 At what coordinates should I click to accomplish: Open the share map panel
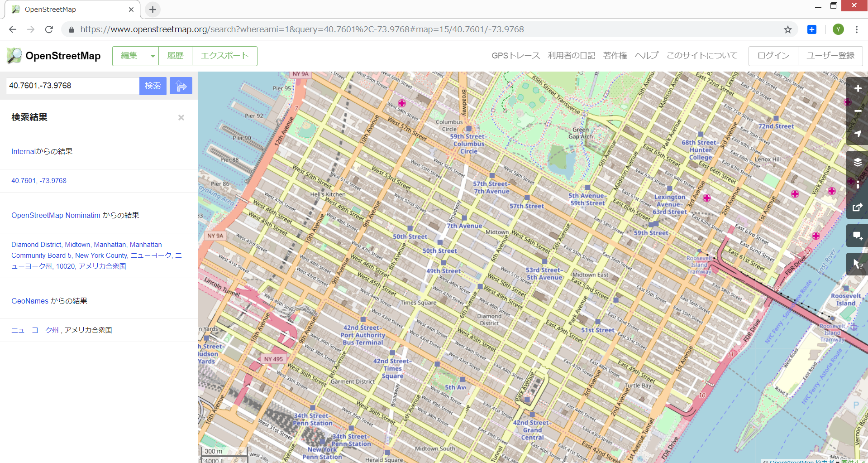click(x=857, y=207)
